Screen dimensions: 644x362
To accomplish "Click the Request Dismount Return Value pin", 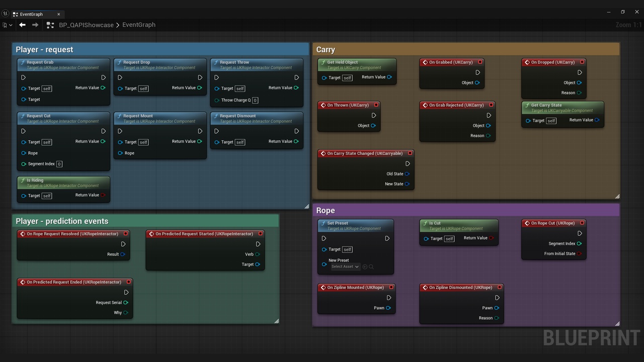I will click(x=296, y=141).
